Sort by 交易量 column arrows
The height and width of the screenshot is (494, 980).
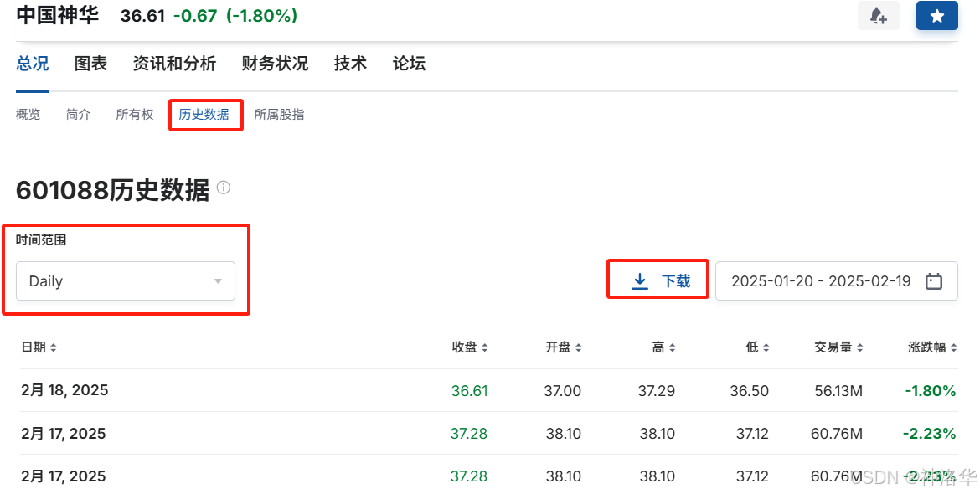point(859,347)
